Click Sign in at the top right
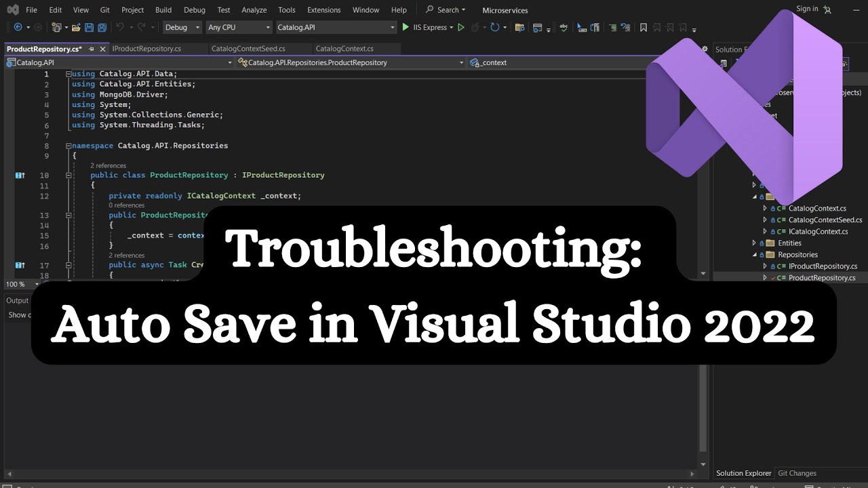 tap(807, 9)
